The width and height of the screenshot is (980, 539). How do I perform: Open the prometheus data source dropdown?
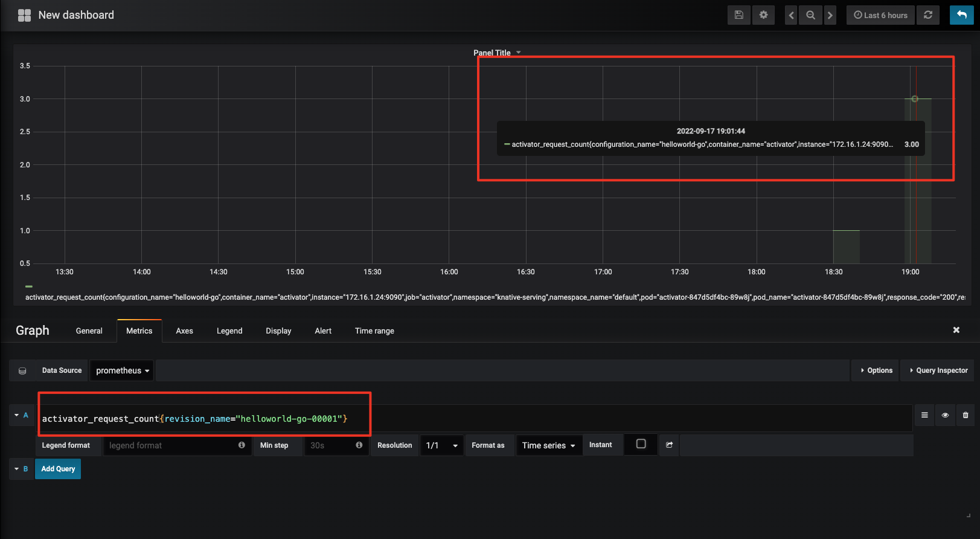click(x=122, y=370)
